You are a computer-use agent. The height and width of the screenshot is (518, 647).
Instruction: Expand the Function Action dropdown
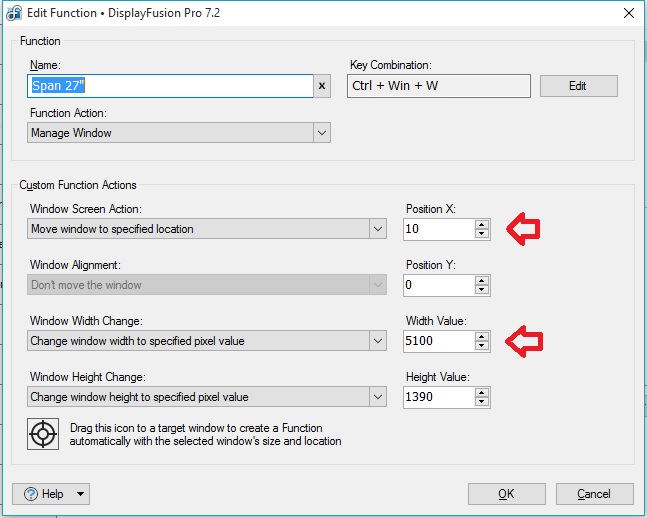coord(321,133)
